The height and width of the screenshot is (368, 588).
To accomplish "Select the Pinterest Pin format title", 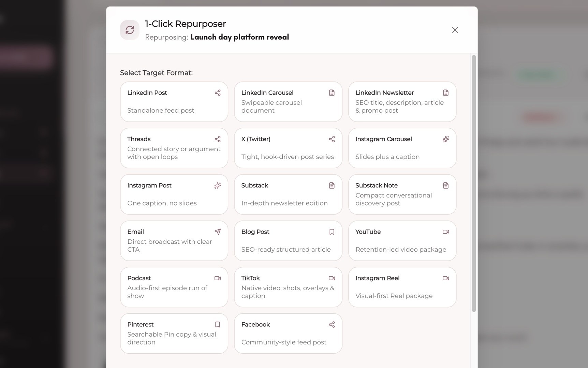I will (x=141, y=325).
